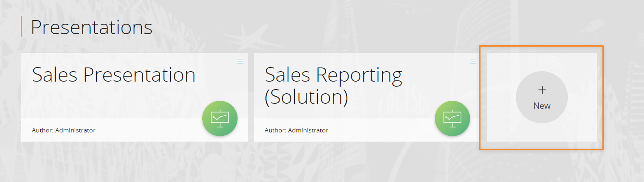Click the Presentations section heading
The image size is (644, 182).
click(92, 27)
